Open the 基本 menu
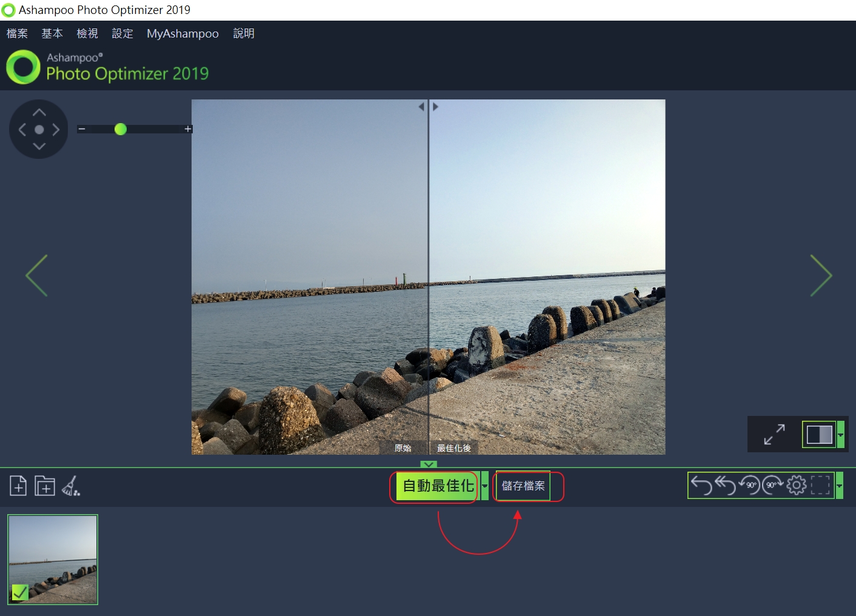Screen dimensions: 856x616 coord(52,33)
